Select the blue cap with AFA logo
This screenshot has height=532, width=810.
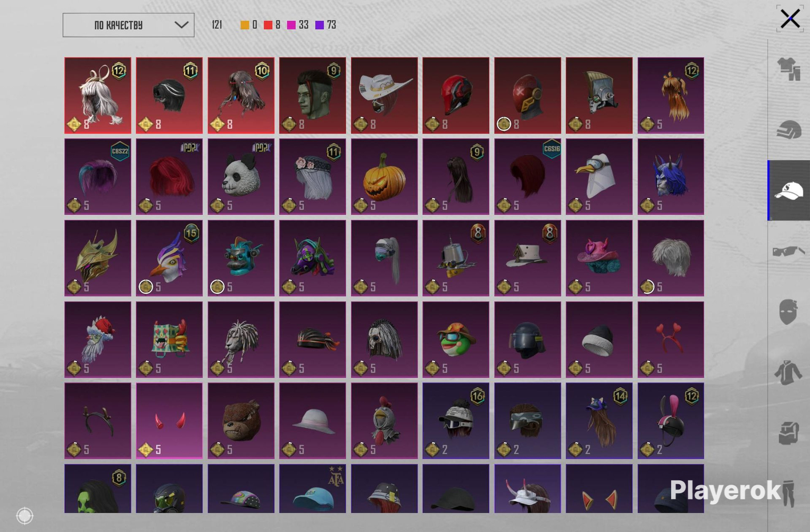click(x=313, y=488)
